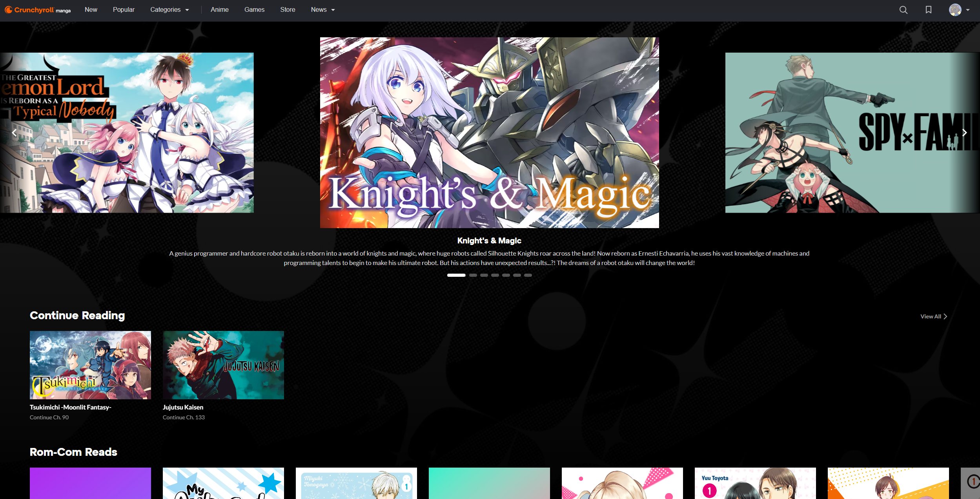Open the Knight's & Magic banner
Screen dimensions: 980x499
[489, 132]
